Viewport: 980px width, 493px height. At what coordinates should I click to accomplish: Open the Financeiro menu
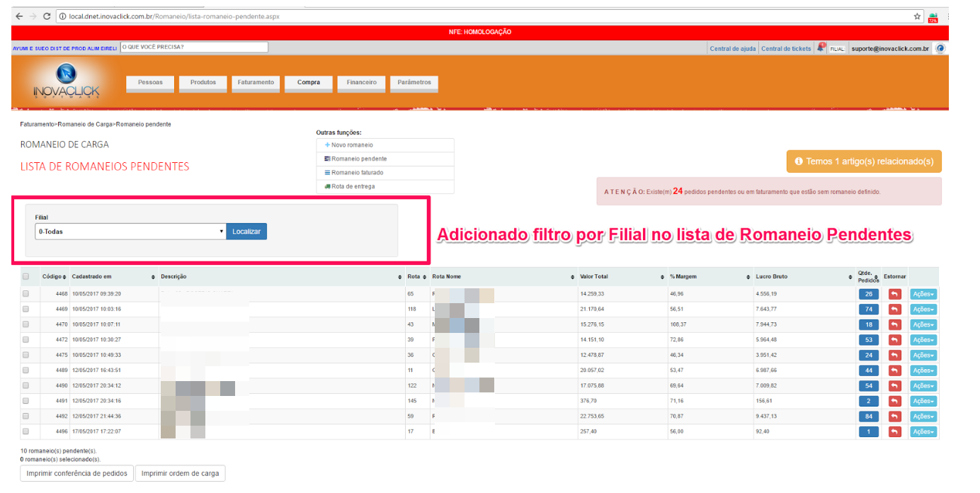tap(361, 83)
